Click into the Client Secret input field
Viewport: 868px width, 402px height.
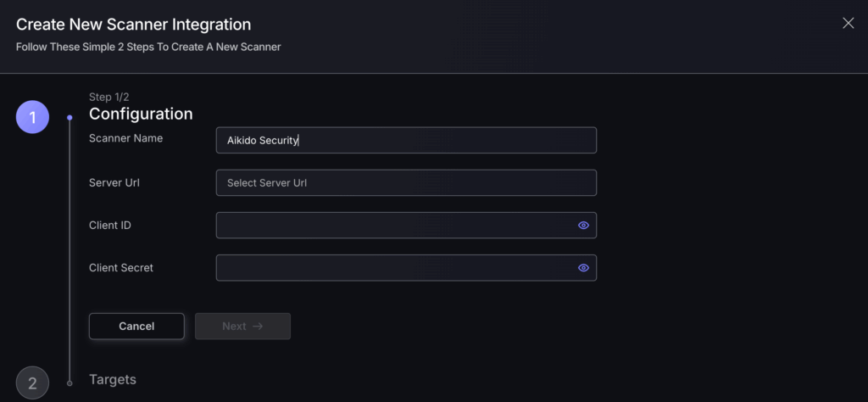click(x=406, y=268)
